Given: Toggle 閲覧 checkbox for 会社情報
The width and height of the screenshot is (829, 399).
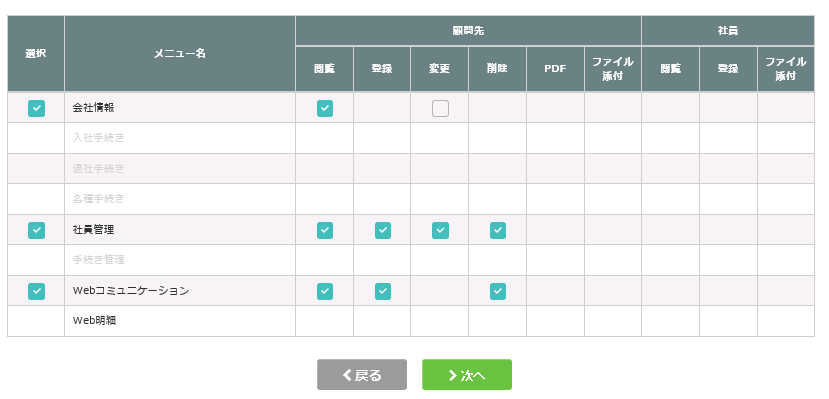Looking at the screenshot, I should (325, 108).
